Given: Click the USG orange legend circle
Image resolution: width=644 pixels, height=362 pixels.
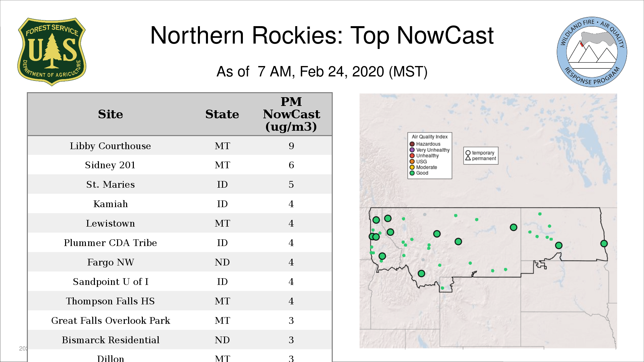Looking at the screenshot, I should point(412,162).
